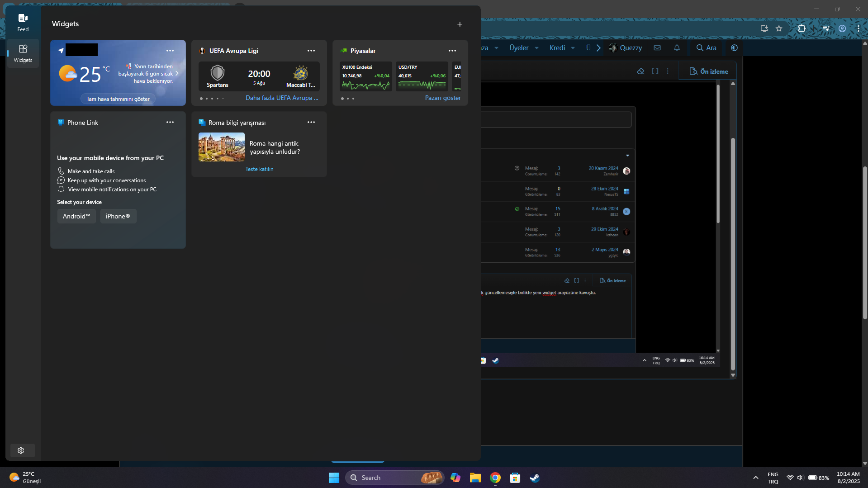
Task: Add a widget with the plus icon
Action: point(460,24)
